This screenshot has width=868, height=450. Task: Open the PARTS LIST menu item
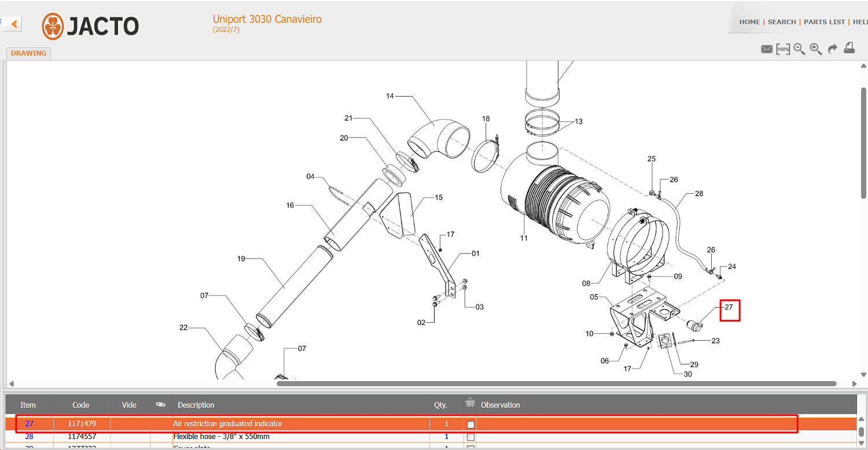point(824,22)
